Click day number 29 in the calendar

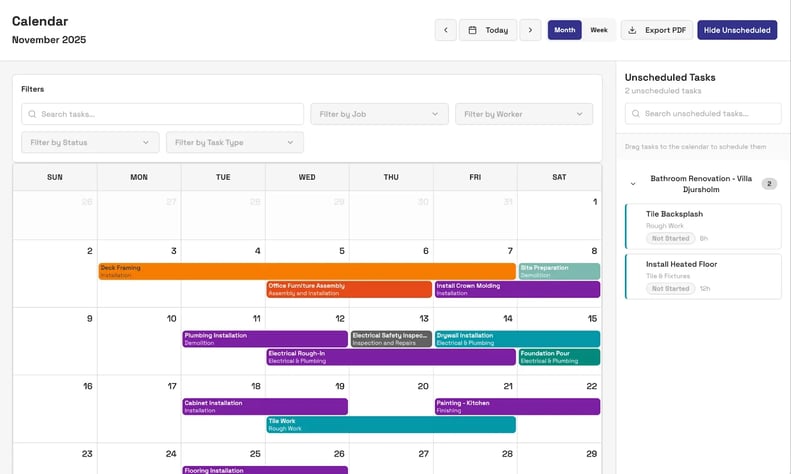pyautogui.click(x=592, y=454)
